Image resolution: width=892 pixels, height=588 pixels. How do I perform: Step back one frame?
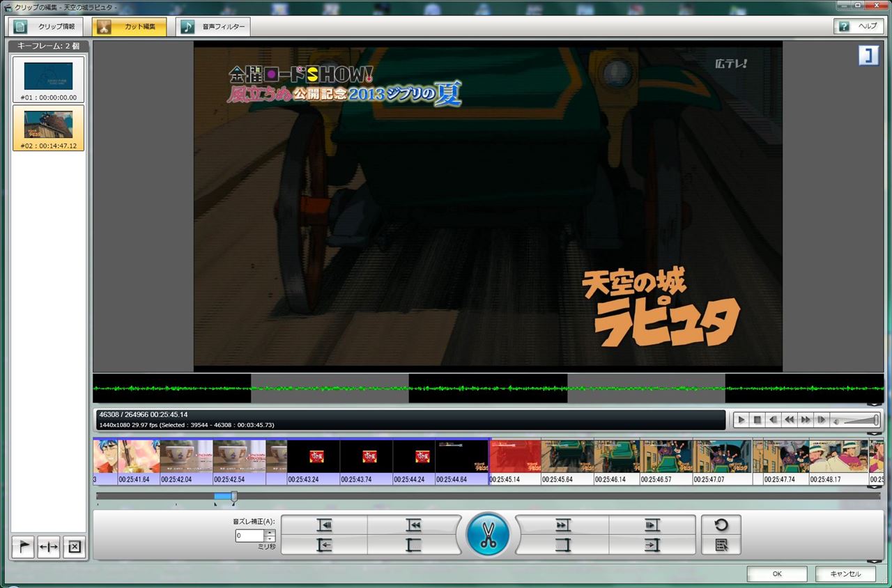click(x=774, y=419)
